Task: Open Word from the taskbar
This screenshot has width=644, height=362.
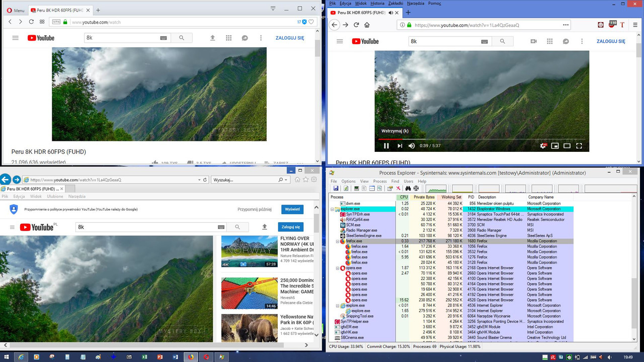Action: 176,356
